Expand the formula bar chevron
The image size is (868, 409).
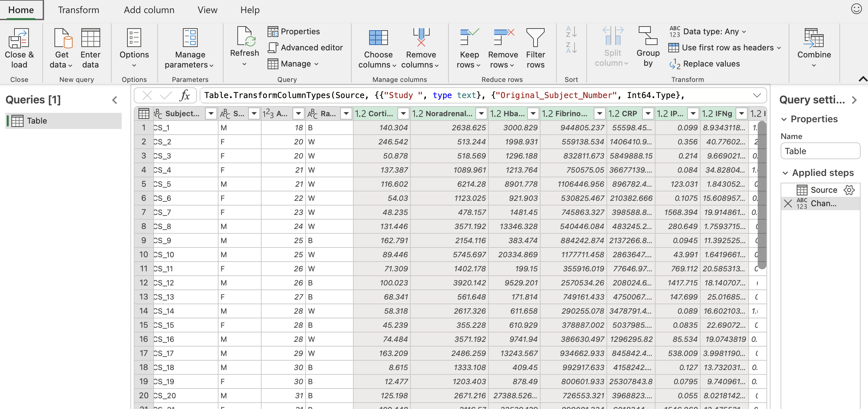coord(757,96)
